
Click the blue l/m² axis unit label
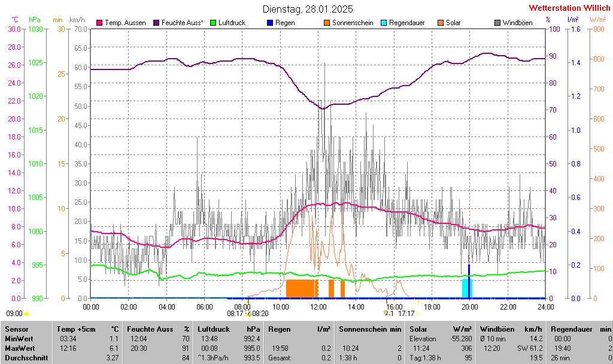[573, 20]
